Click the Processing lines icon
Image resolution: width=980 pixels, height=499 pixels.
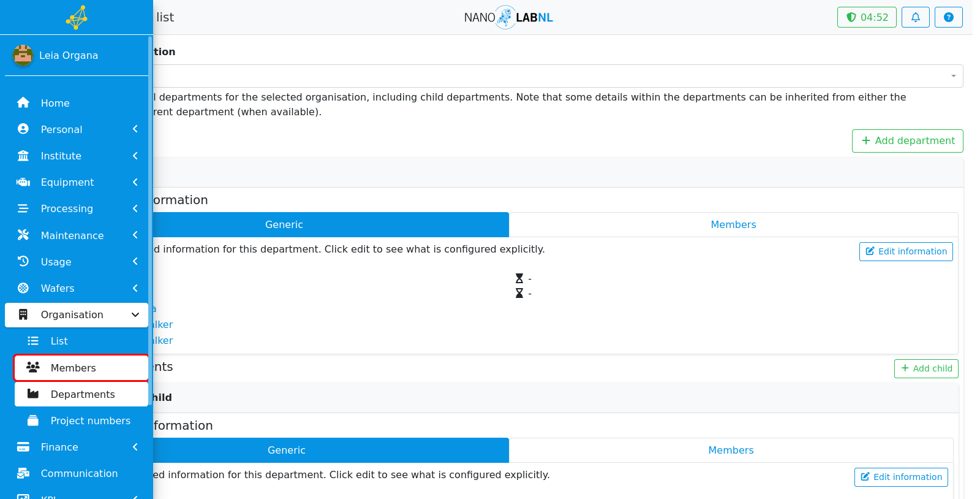23,208
